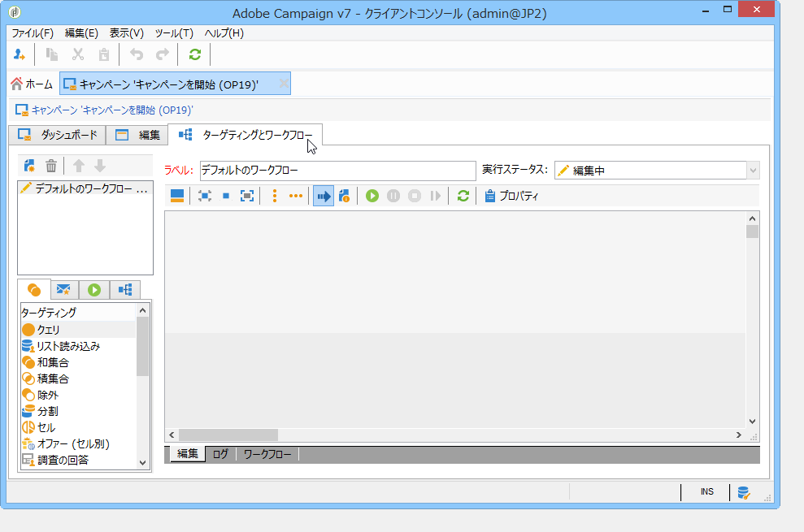Click the database status icon in status bar

click(x=744, y=492)
